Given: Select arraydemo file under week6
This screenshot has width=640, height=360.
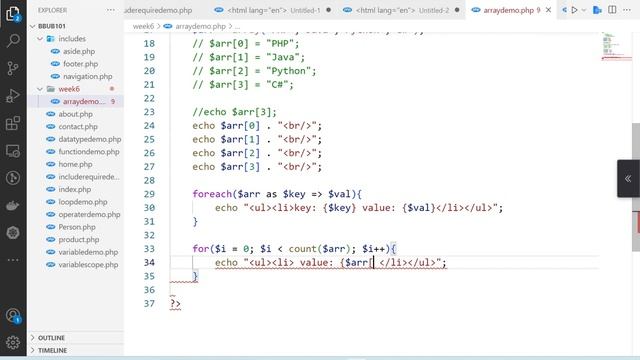Looking at the screenshot, I should click(76, 102).
